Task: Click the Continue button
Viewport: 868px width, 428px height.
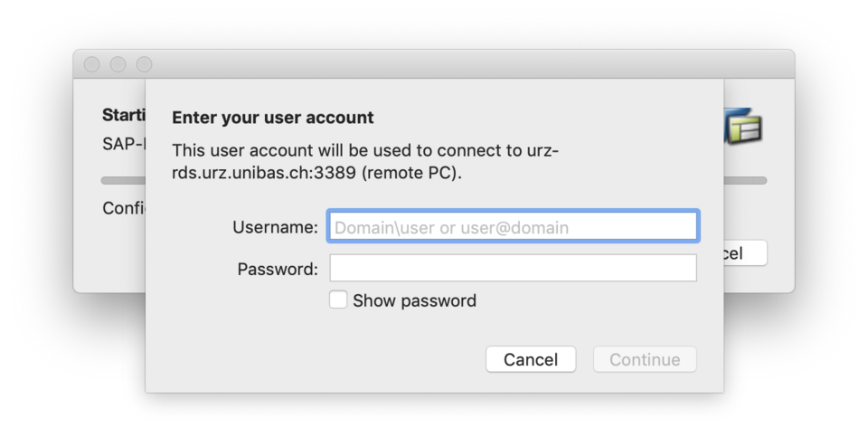Action: pyautogui.click(x=645, y=359)
